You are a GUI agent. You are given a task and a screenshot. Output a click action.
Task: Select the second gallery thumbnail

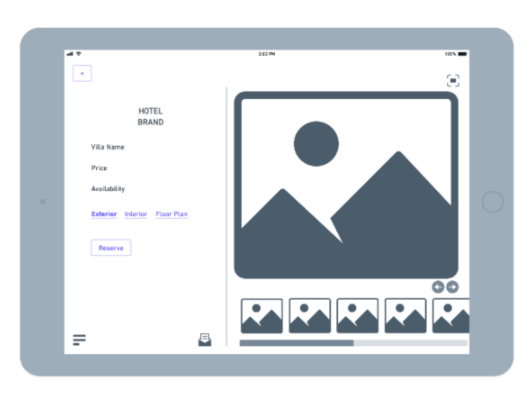point(310,316)
